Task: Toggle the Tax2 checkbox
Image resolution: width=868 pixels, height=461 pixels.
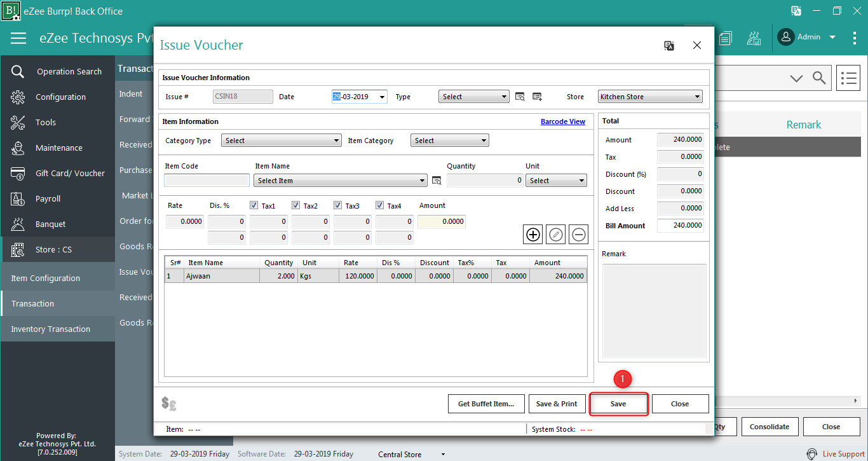Action: [296, 205]
